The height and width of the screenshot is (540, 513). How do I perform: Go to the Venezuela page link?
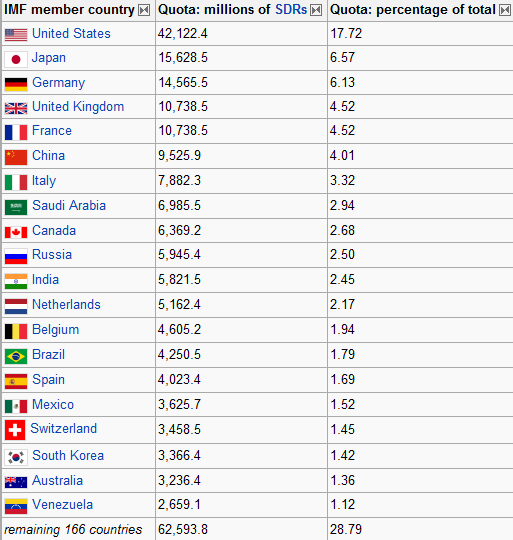[62, 505]
